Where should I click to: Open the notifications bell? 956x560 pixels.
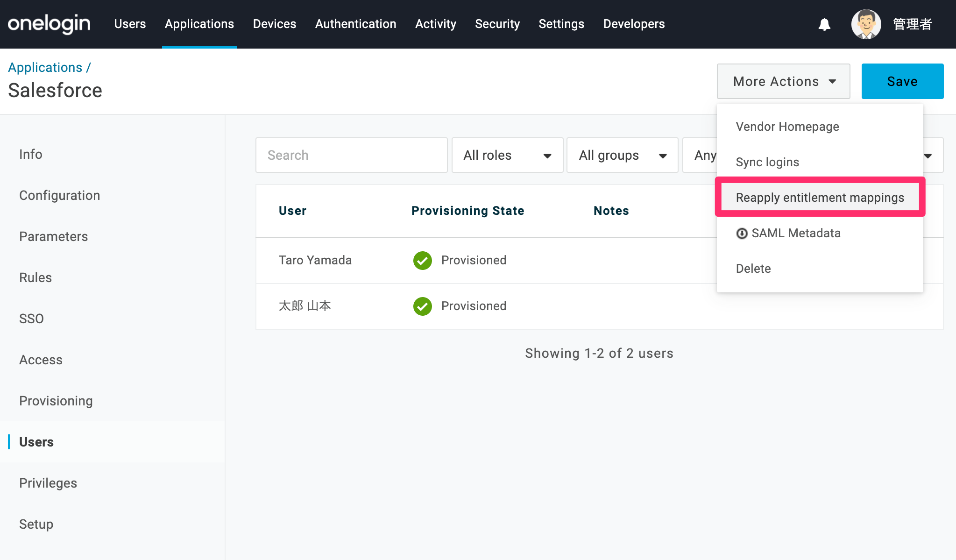pos(824,24)
